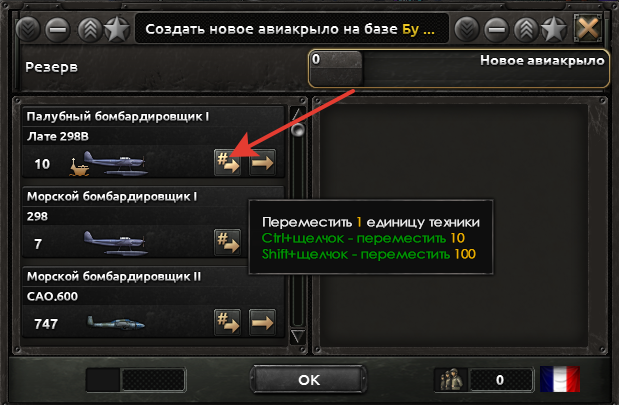
Task: Click left star round button
Action: point(117,29)
